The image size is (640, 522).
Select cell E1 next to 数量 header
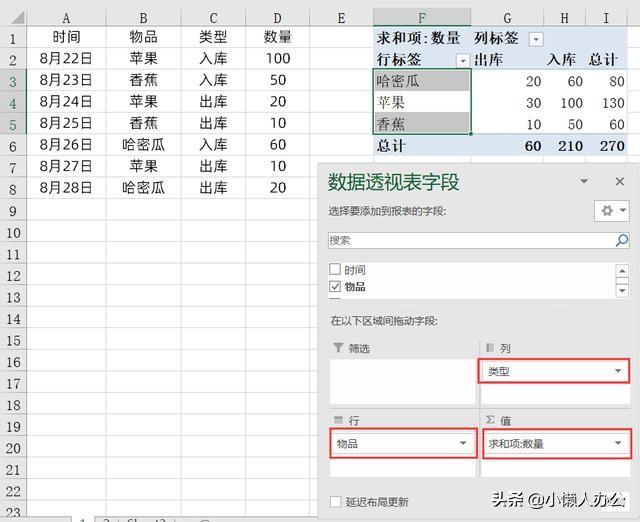(x=341, y=37)
